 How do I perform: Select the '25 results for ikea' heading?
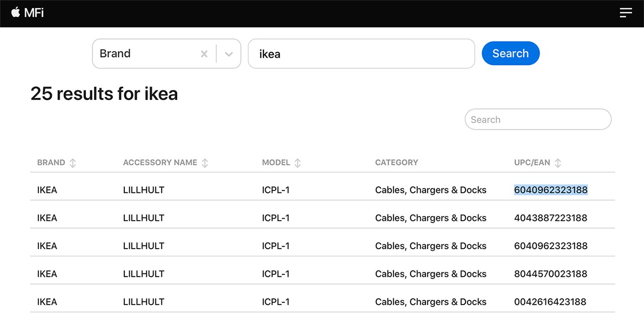(x=104, y=93)
